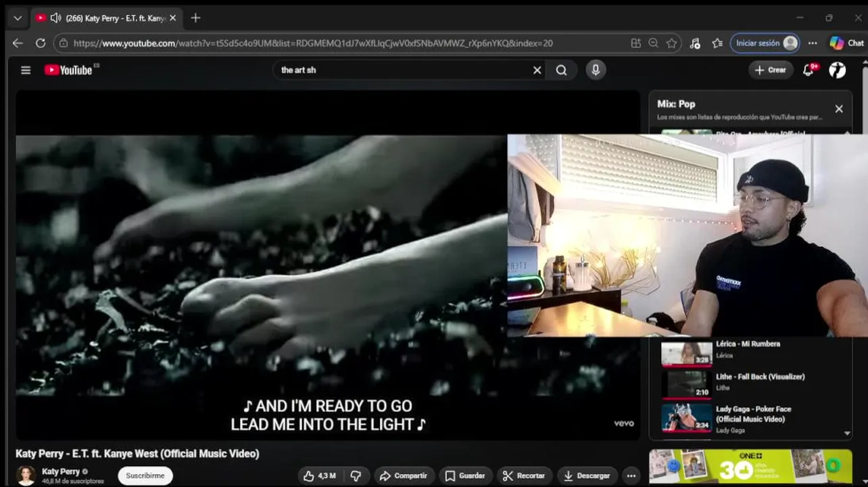The image size is (868, 487).
Task: Open the Copilot Chat button
Action: [x=847, y=43]
